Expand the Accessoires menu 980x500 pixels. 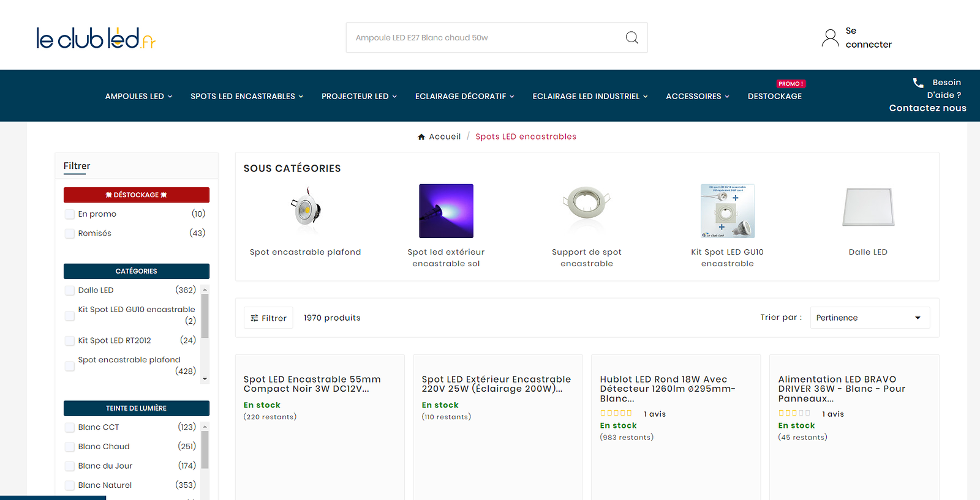(x=698, y=96)
